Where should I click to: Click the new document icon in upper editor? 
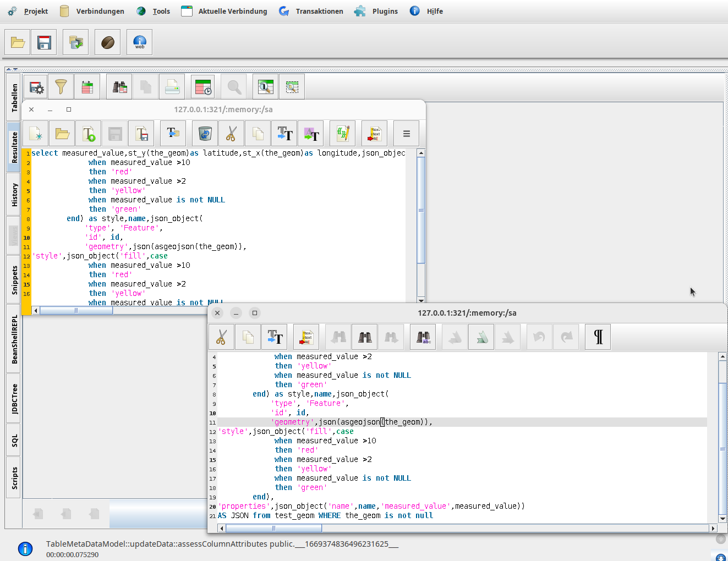click(x=35, y=134)
